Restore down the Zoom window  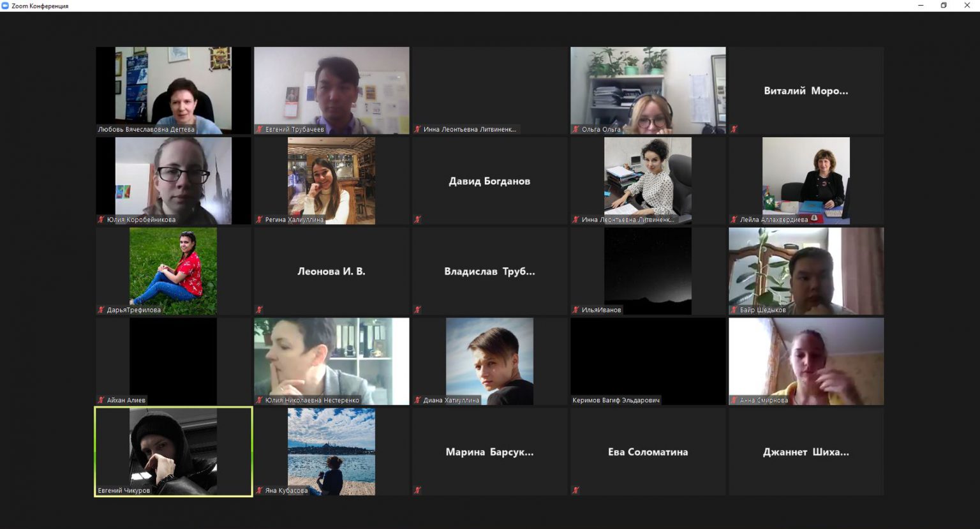pyautogui.click(x=944, y=6)
